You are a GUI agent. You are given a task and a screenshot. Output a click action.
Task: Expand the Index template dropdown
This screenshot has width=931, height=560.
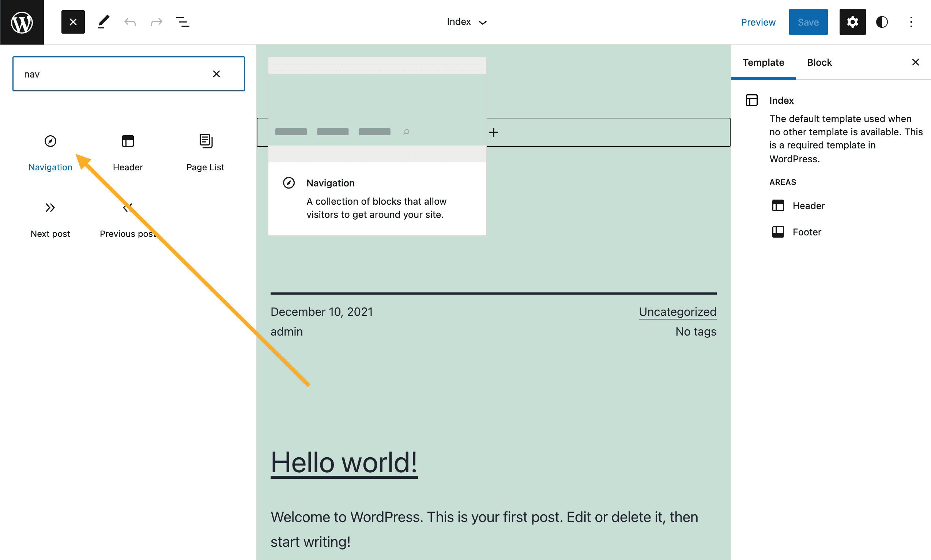coord(467,22)
